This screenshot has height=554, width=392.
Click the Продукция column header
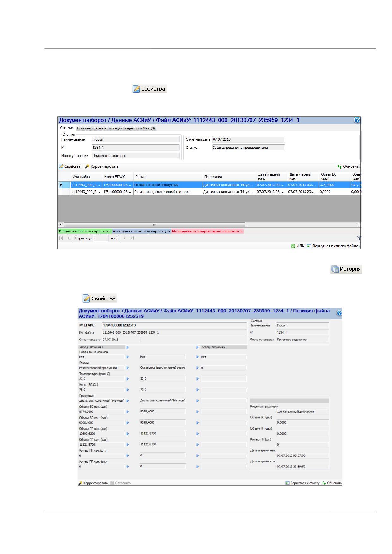pos(229,177)
